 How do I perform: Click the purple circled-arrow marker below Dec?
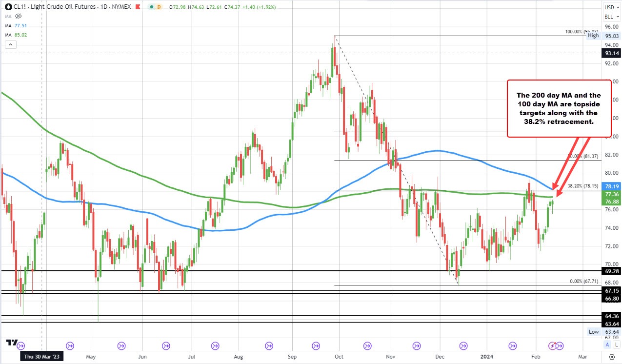[x=463, y=345]
